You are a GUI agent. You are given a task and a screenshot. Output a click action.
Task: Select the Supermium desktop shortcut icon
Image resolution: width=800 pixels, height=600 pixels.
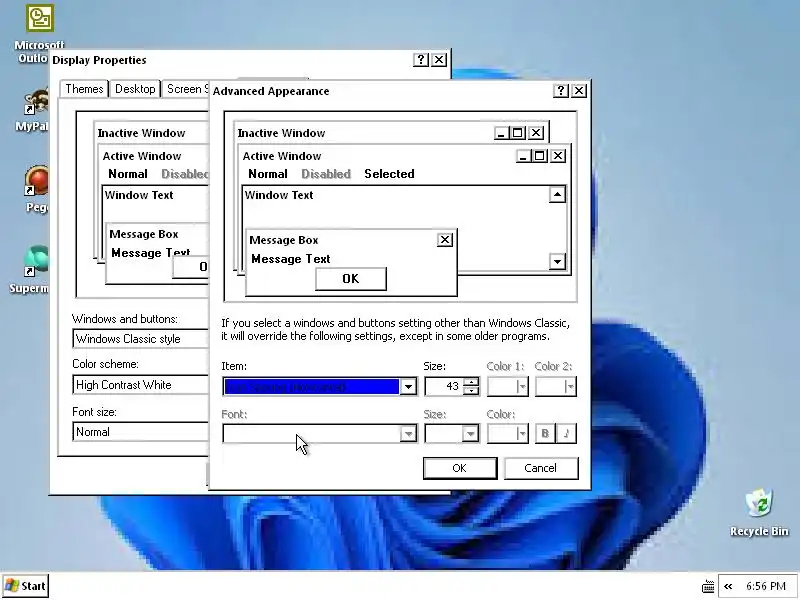37,261
